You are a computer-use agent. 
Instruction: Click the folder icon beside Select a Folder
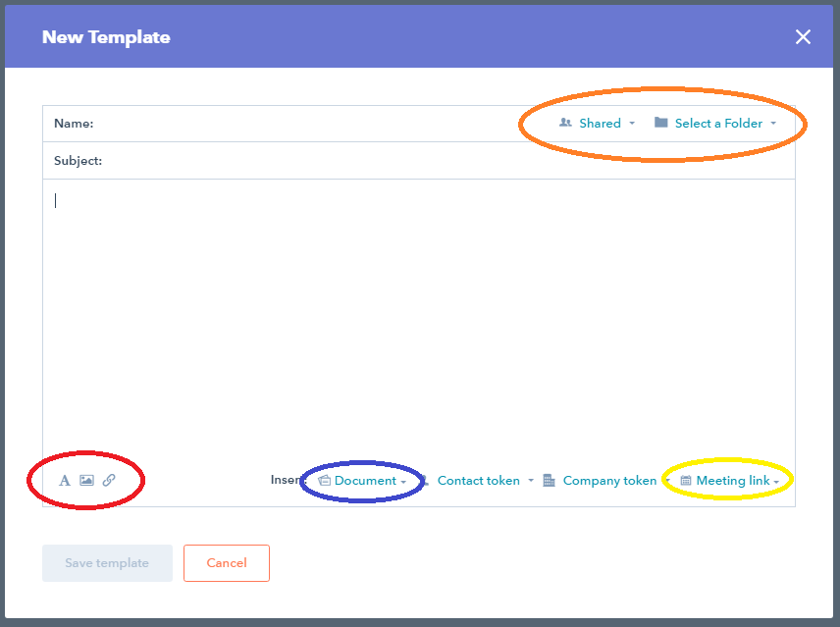pyautogui.click(x=661, y=123)
